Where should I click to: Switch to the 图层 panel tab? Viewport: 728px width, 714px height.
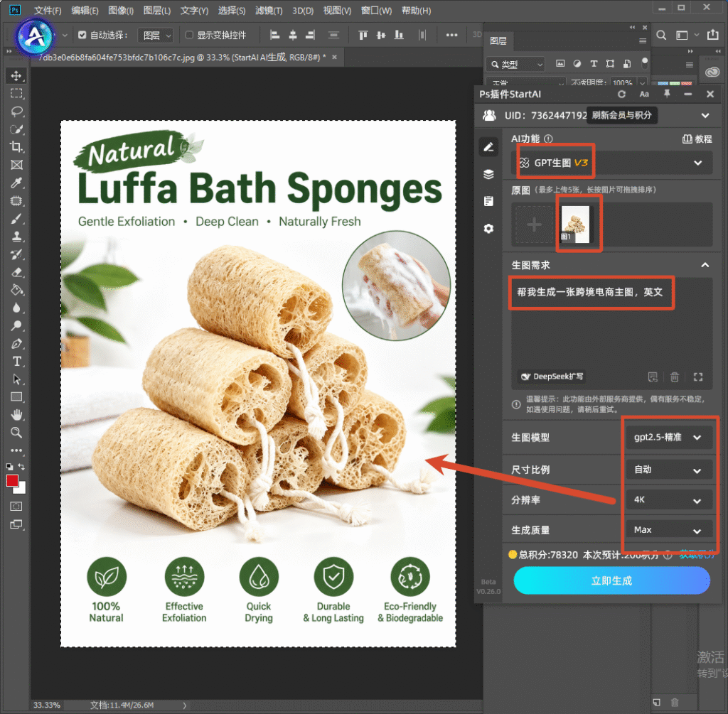click(498, 40)
